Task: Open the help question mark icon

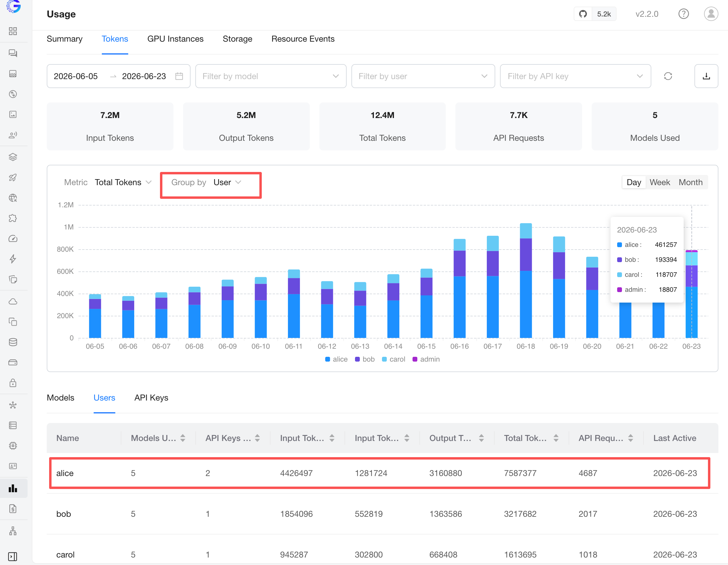Action: 683,14
